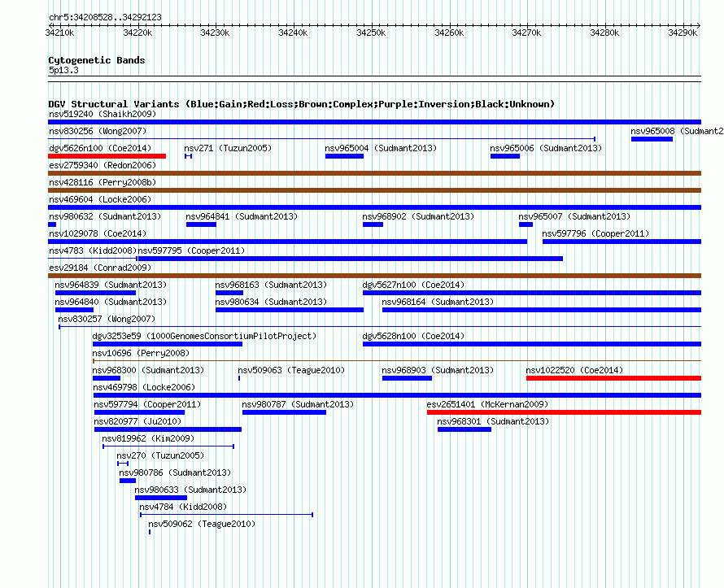Click the red esv2651401 loss bar
The image size is (724, 588).
565,412
